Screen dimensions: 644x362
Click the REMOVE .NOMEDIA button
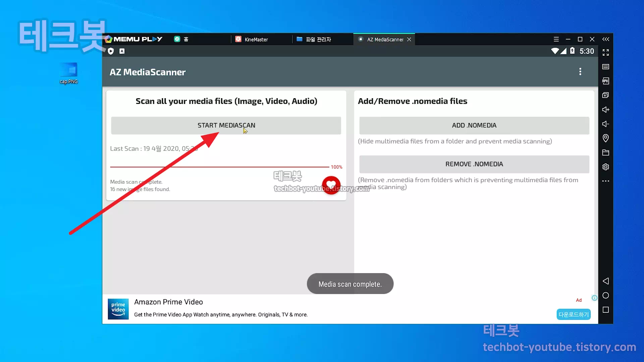click(474, 164)
